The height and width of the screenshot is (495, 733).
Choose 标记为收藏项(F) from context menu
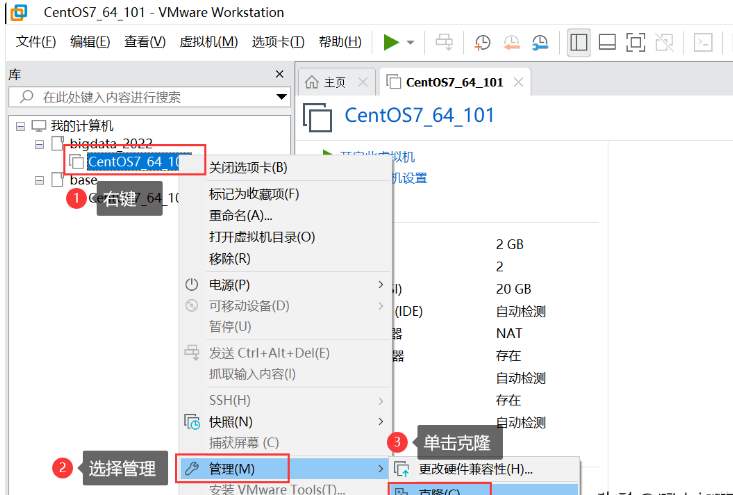pos(287,194)
